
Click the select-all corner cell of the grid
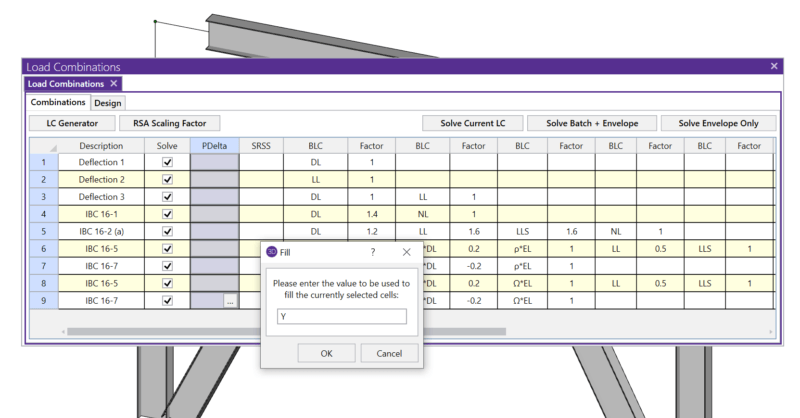44,145
